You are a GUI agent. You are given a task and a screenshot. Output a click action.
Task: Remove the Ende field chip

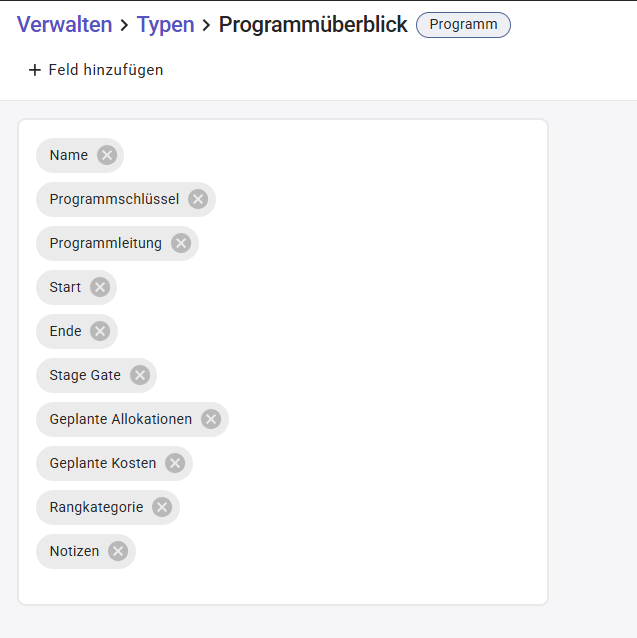pyautogui.click(x=100, y=331)
